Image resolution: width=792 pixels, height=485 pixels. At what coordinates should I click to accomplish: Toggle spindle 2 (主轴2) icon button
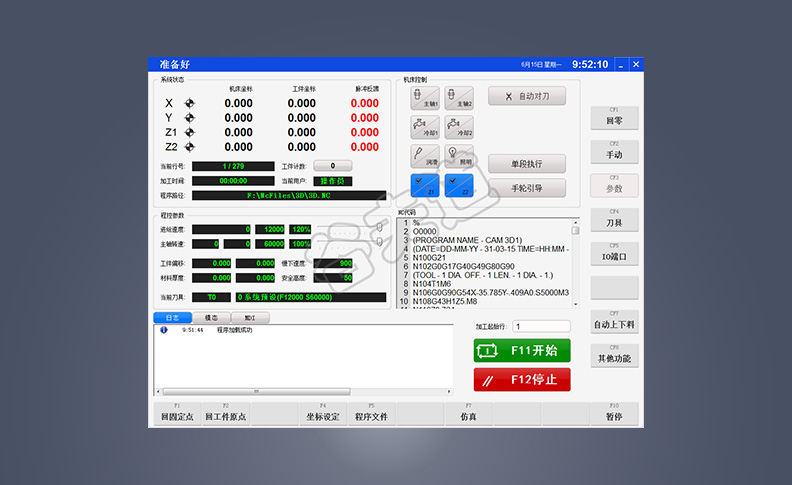coord(458,96)
